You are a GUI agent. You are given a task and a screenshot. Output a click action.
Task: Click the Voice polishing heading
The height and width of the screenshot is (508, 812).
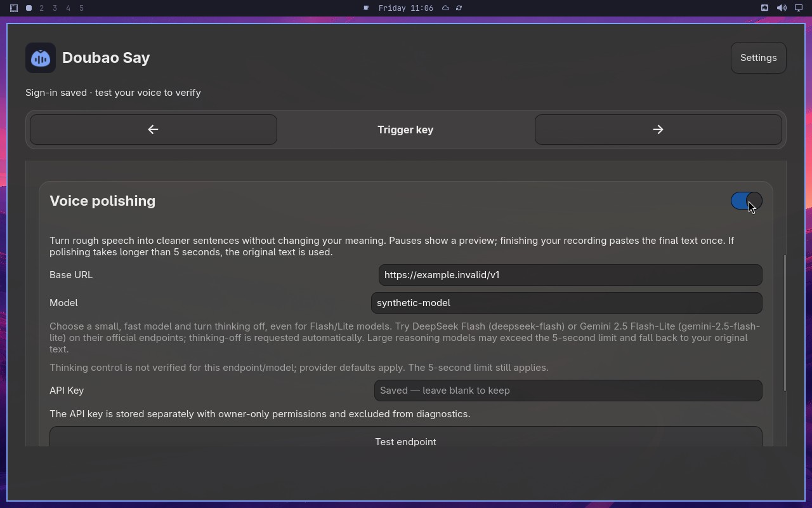(x=102, y=201)
